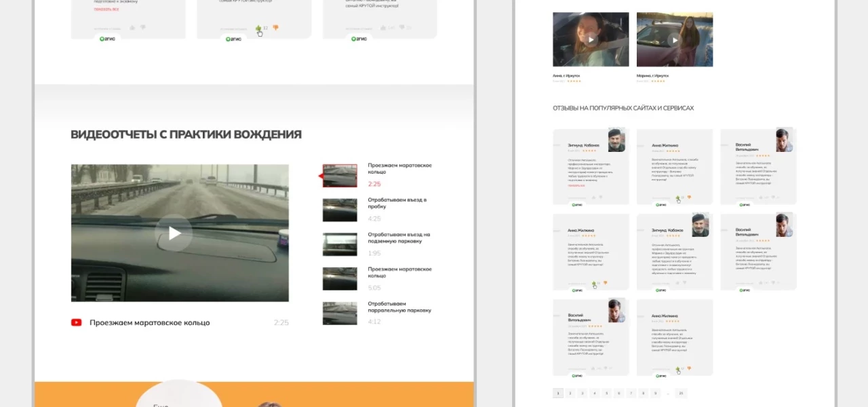Image resolution: width=868 pixels, height=407 pixels.
Task: Click the YouTube icon below the video
Action: 77,322
